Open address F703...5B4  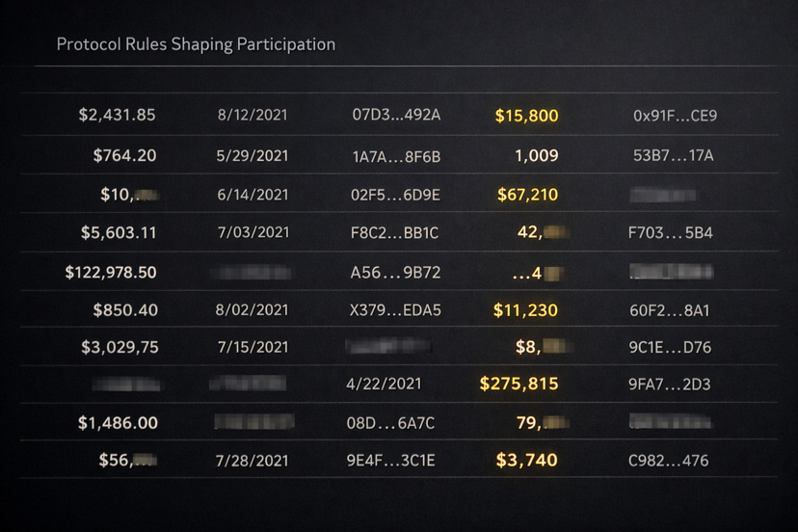(671, 233)
